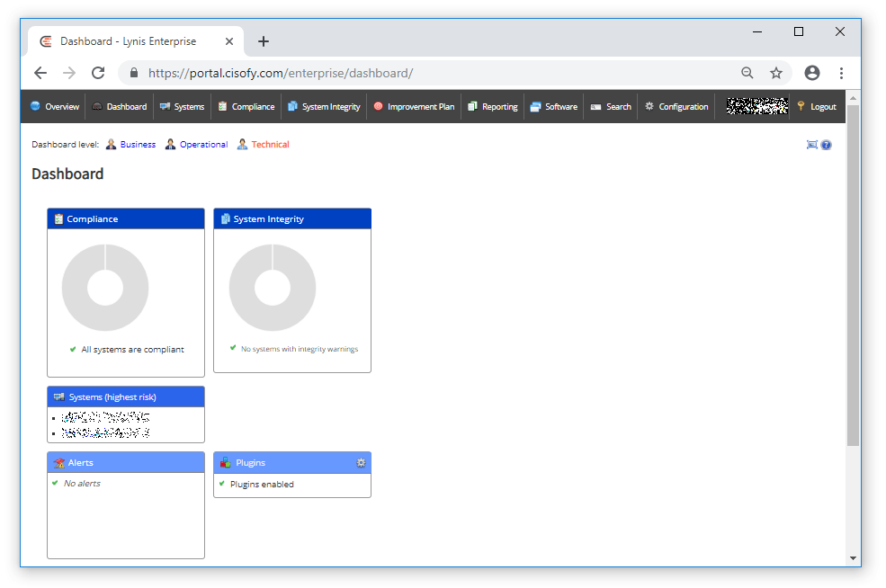Open Compliance in navigation bar
886x588 pixels.
[246, 106]
